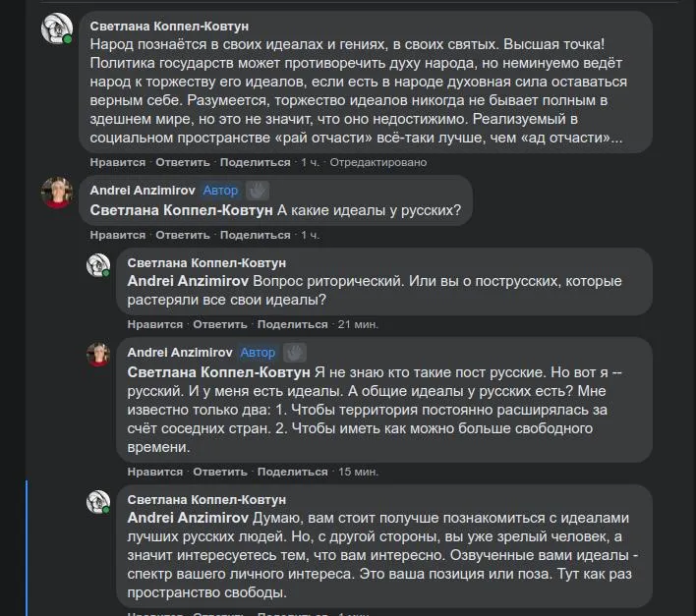This screenshot has height=616, width=696.
Task: Open Светлана's avatar on the «Народ познаётся» comment
Action: coord(56,28)
